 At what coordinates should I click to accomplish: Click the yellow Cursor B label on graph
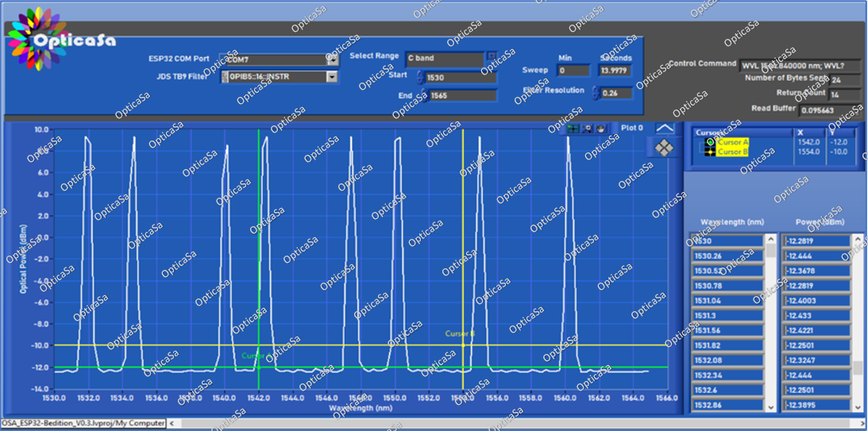[460, 333]
